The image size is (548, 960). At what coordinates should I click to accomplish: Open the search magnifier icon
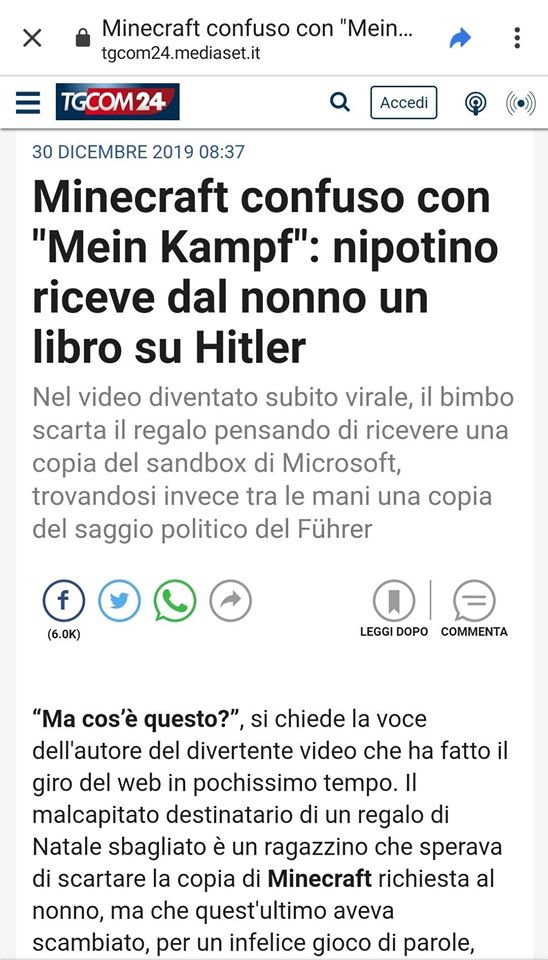click(340, 102)
